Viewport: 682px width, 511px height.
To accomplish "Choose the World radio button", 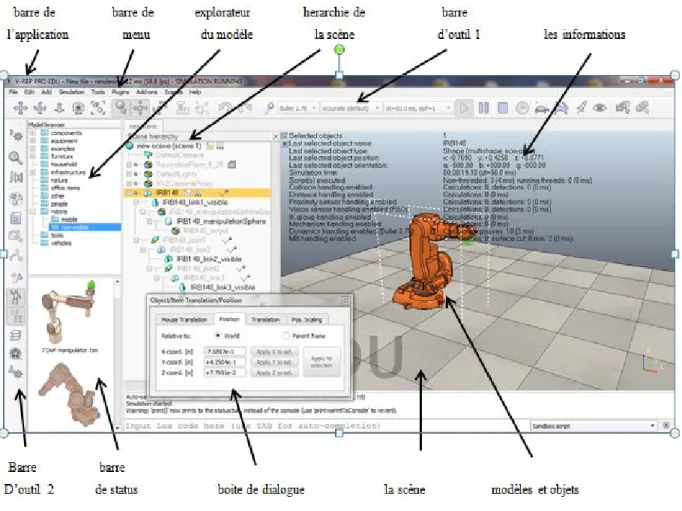I will pos(218,335).
